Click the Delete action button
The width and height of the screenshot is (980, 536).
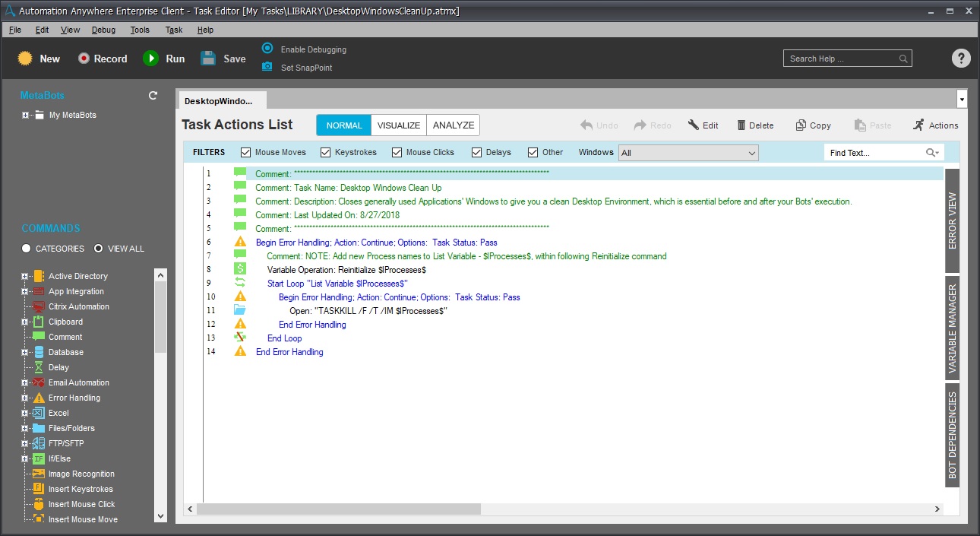755,125
